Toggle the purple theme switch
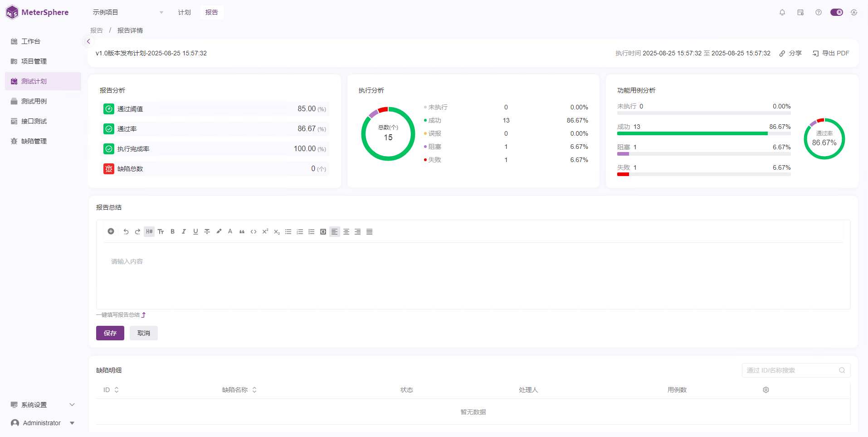This screenshot has height=437, width=868. coord(836,12)
